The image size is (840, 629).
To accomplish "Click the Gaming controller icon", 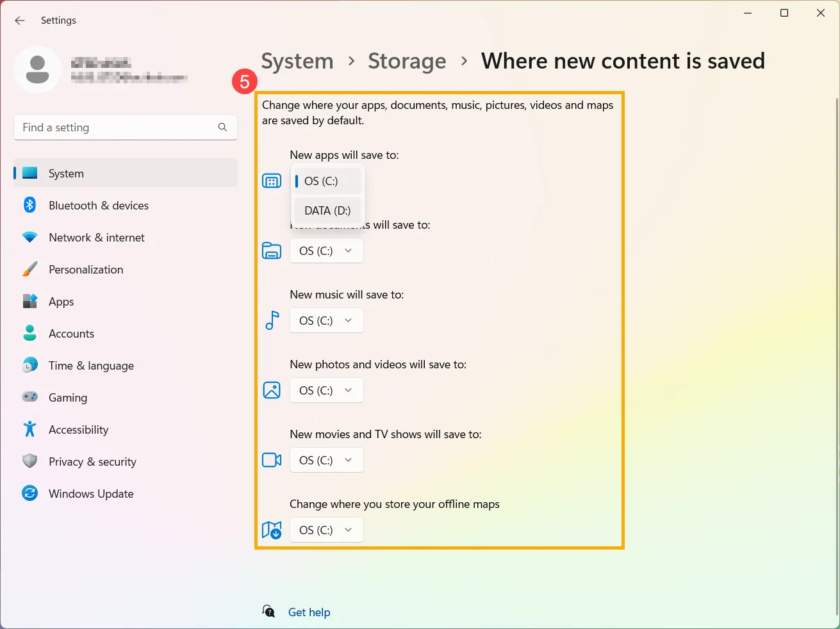I will (x=30, y=397).
